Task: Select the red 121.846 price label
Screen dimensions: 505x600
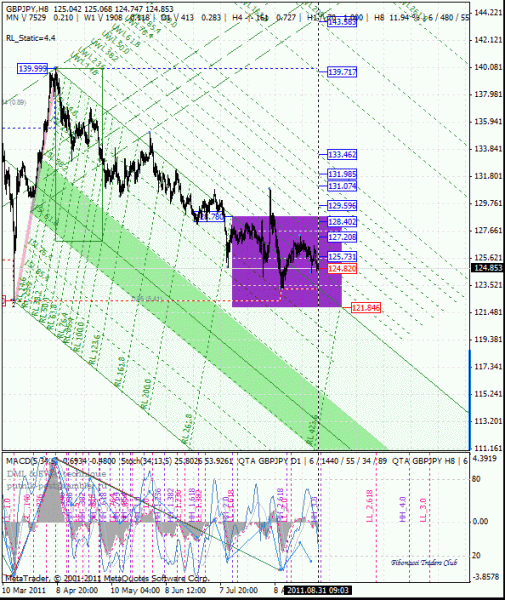Action: pos(366,308)
